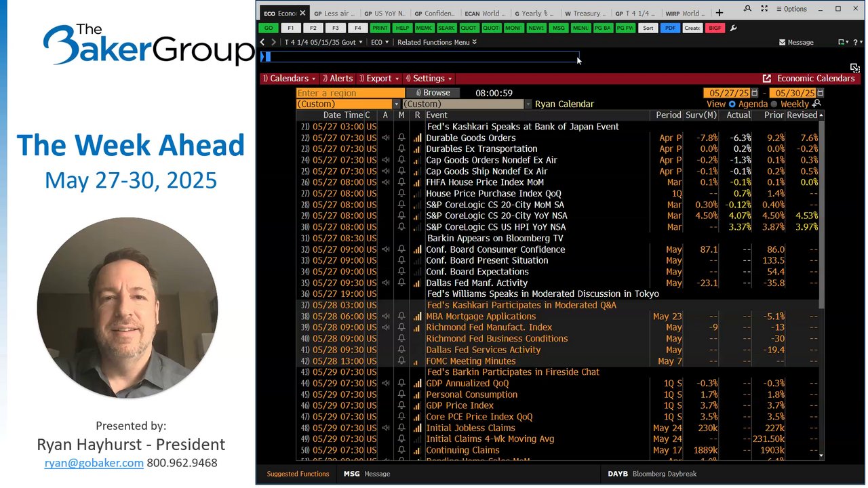The image size is (868, 488).
Task: Click the F1 toolbar key
Action: pos(291,28)
